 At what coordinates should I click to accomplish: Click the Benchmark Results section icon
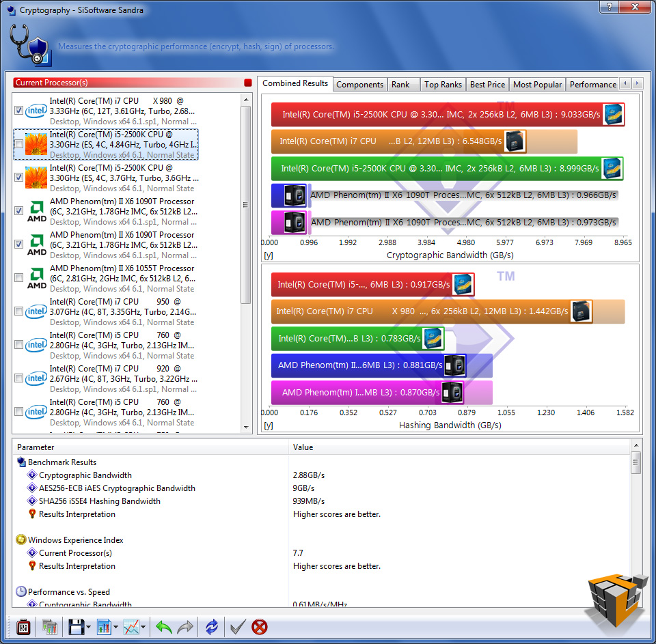[x=21, y=462]
